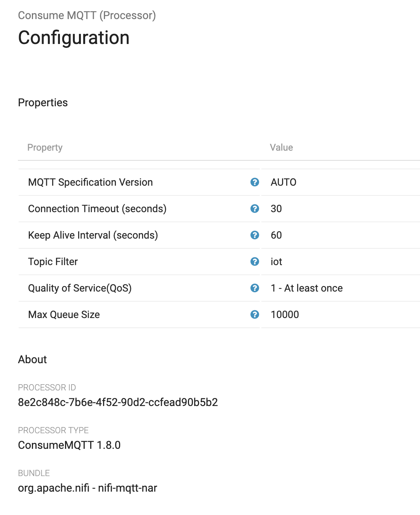The width and height of the screenshot is (420, 515).
Task: Click the ConsumeMQTT 1.8.0 processor type
Action: point(69,445)
